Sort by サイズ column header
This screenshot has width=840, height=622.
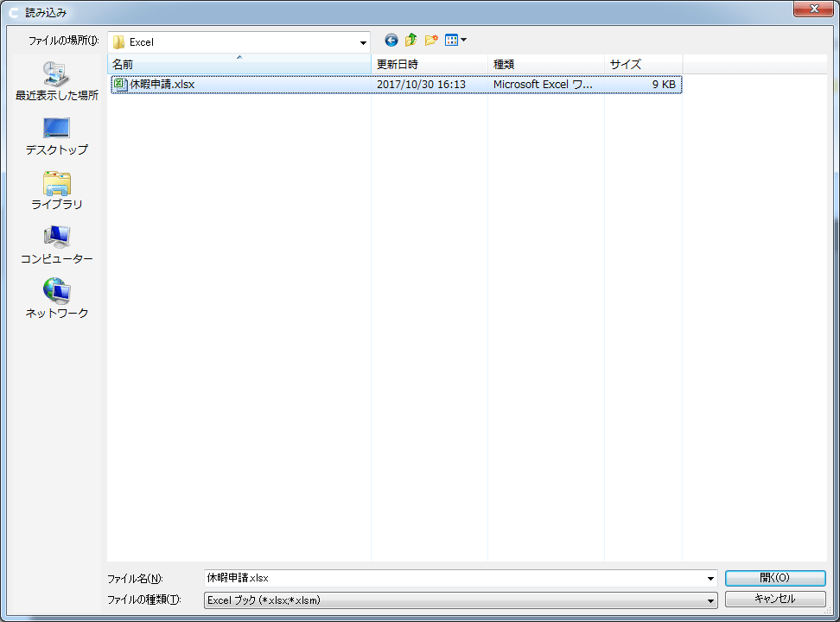(642, 65)
